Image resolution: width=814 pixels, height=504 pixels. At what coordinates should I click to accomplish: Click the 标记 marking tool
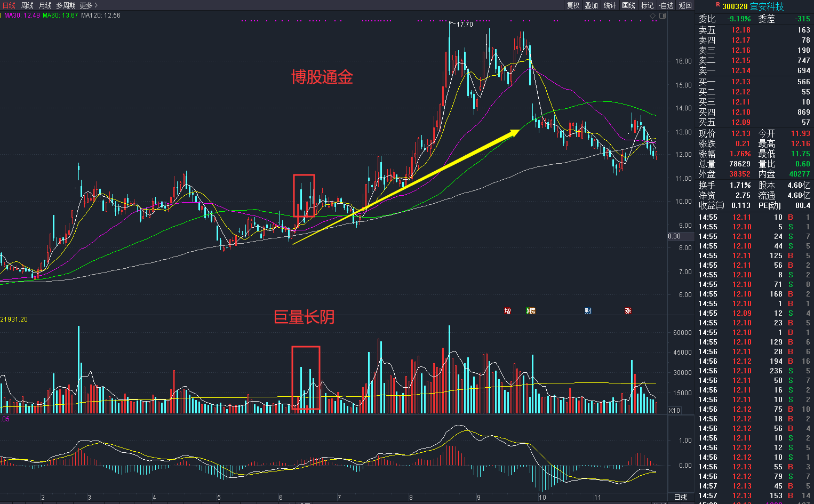tap(647, 5)
